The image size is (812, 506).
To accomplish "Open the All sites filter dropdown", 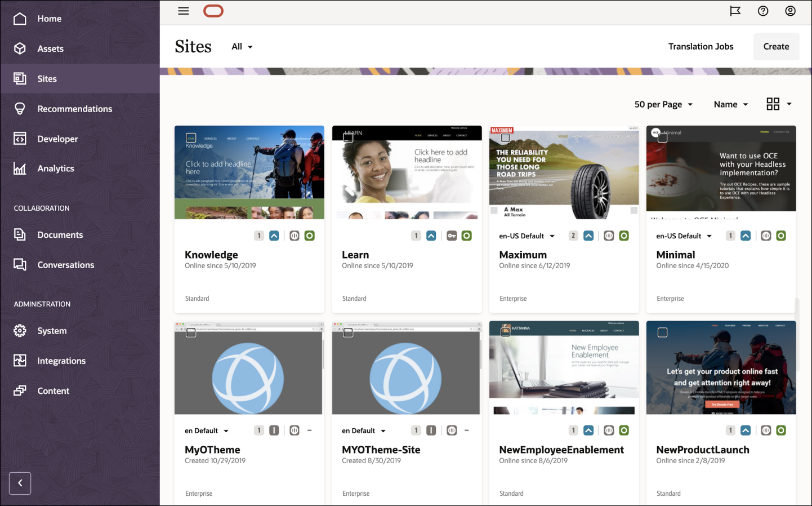I will 242,47.
